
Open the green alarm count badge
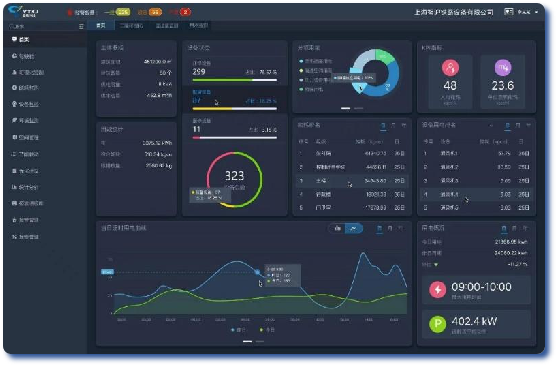[x=123, y=12]
